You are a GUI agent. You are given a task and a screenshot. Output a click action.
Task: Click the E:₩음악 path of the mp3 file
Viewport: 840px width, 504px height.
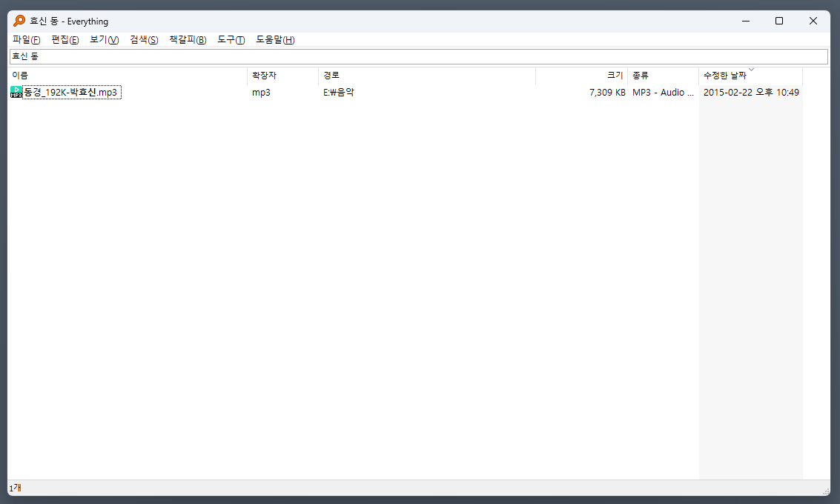(339, 92)
